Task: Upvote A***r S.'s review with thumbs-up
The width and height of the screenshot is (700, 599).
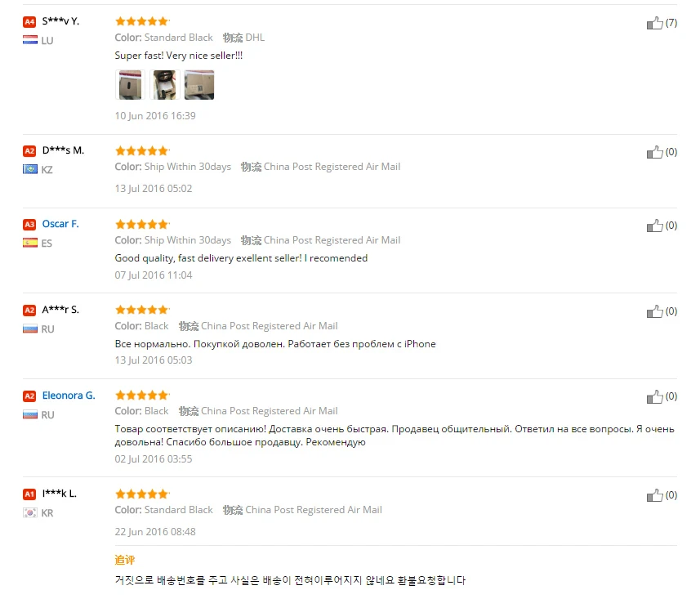Action: coord(654,311)
